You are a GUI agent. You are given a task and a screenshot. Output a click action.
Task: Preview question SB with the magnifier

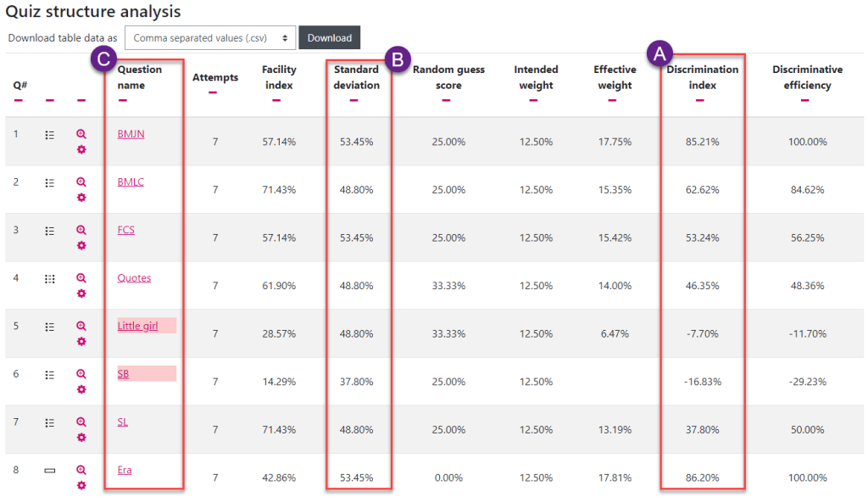[81, 374]
